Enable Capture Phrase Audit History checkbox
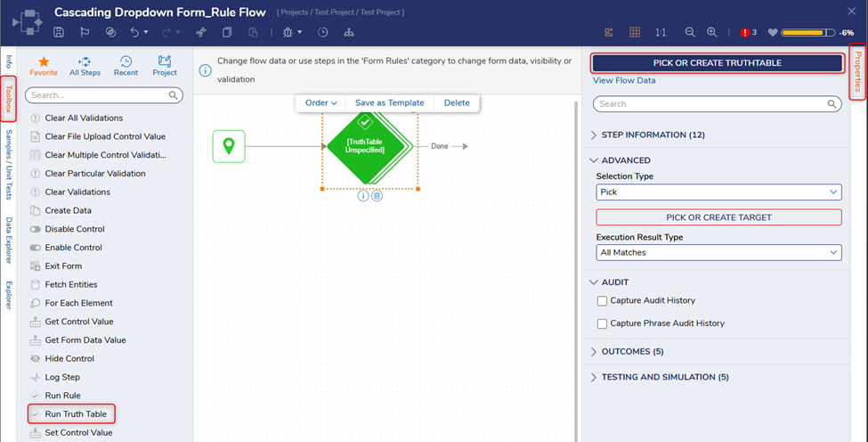The image size is (868, 442). 603,323
